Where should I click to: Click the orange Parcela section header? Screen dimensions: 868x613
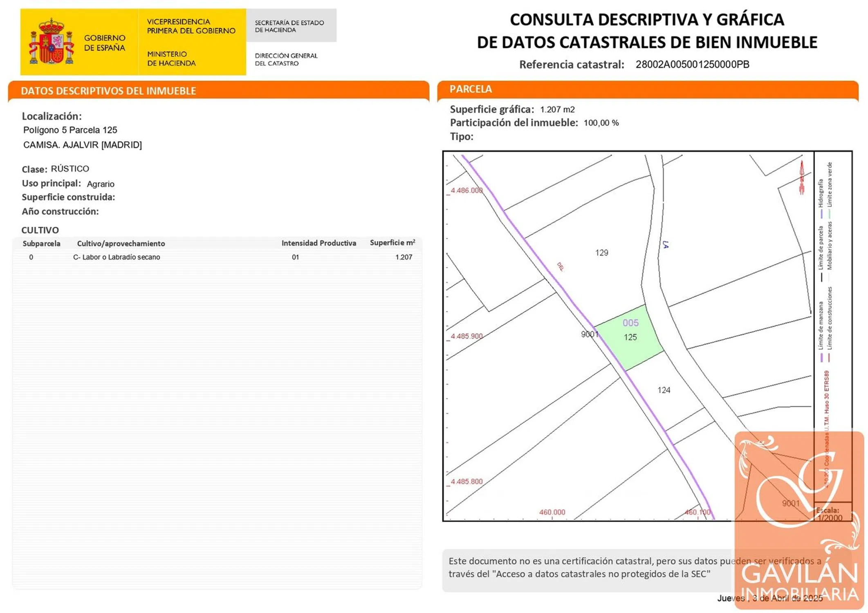[471, 89]
